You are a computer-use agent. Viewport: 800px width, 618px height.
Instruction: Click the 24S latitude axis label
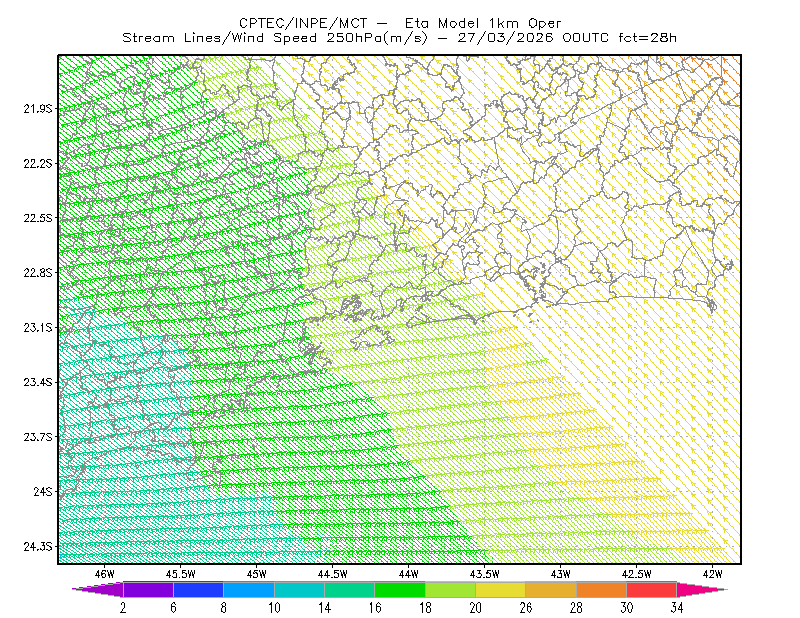(43, 491)
